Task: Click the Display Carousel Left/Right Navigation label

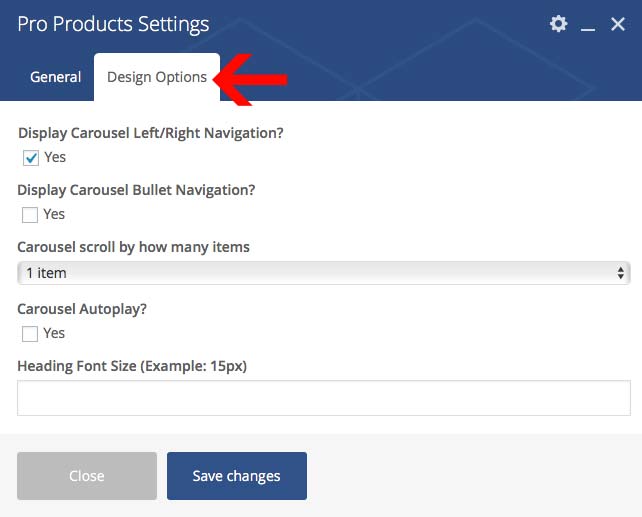Action: [151, 133]
